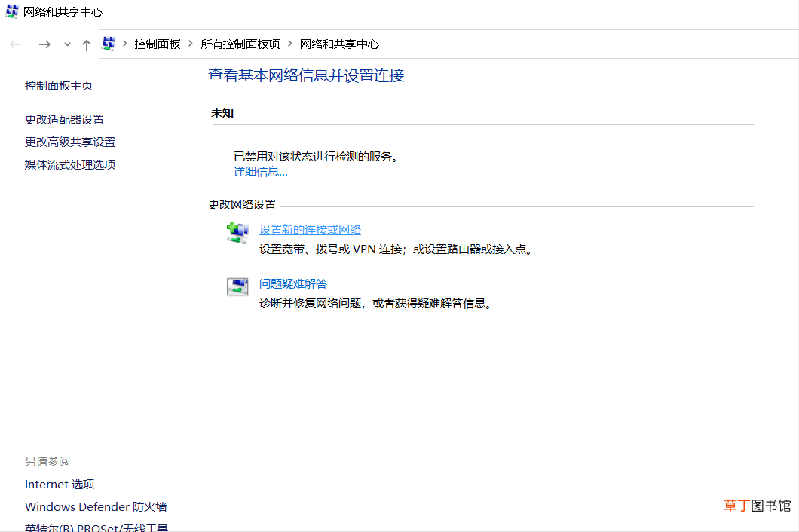Open the recent locations dropdown arrow

67,45
